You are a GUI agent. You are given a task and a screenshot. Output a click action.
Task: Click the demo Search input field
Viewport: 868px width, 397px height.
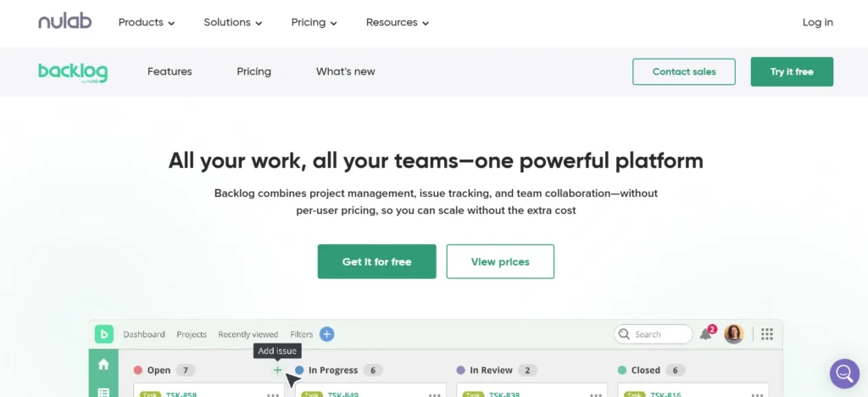[x=654, y=334]
